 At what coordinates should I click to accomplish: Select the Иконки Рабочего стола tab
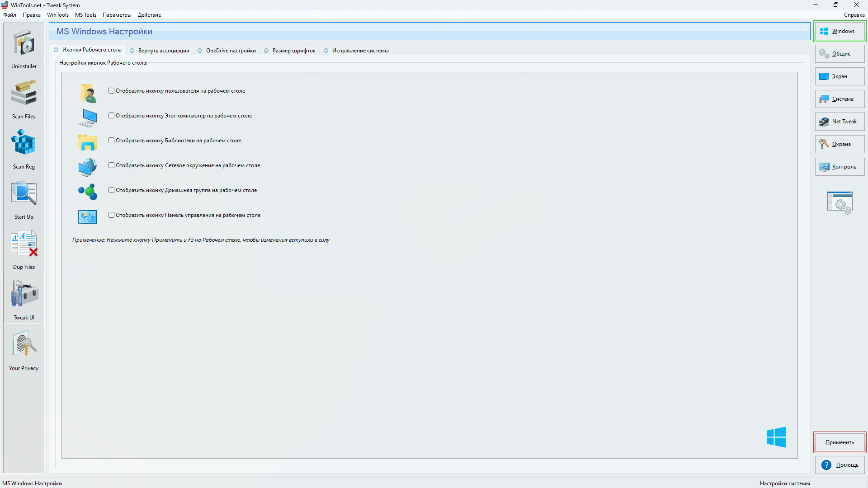[88, 50]
